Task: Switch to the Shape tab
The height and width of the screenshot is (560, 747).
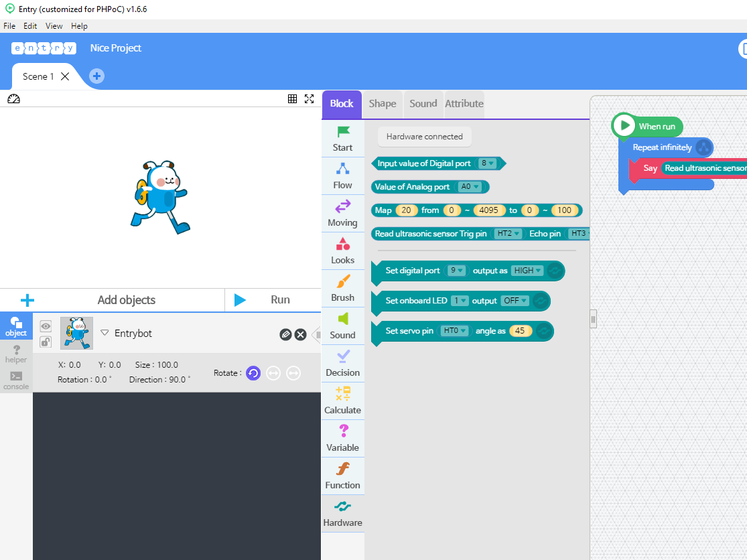Action: [x=382, y=104]
